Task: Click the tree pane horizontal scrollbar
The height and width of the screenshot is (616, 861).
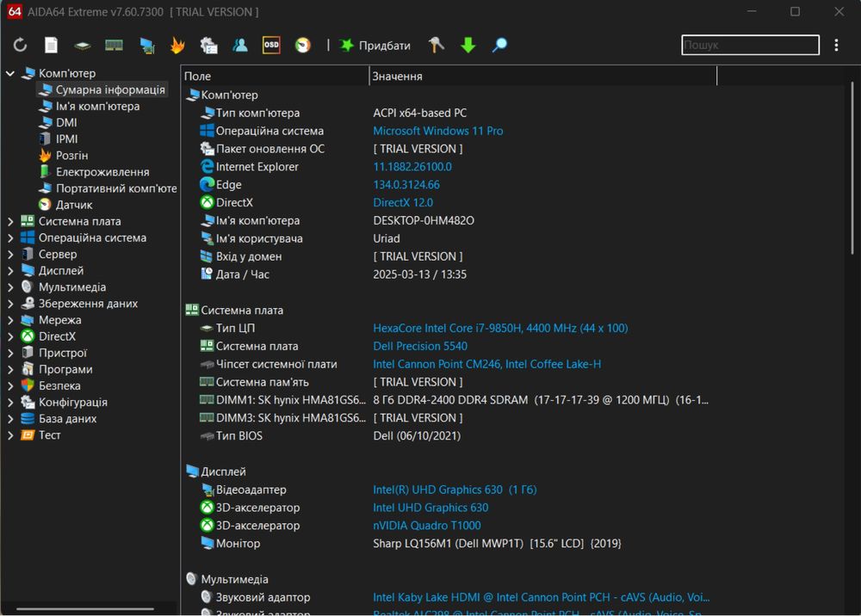Action: pos(85,608)
